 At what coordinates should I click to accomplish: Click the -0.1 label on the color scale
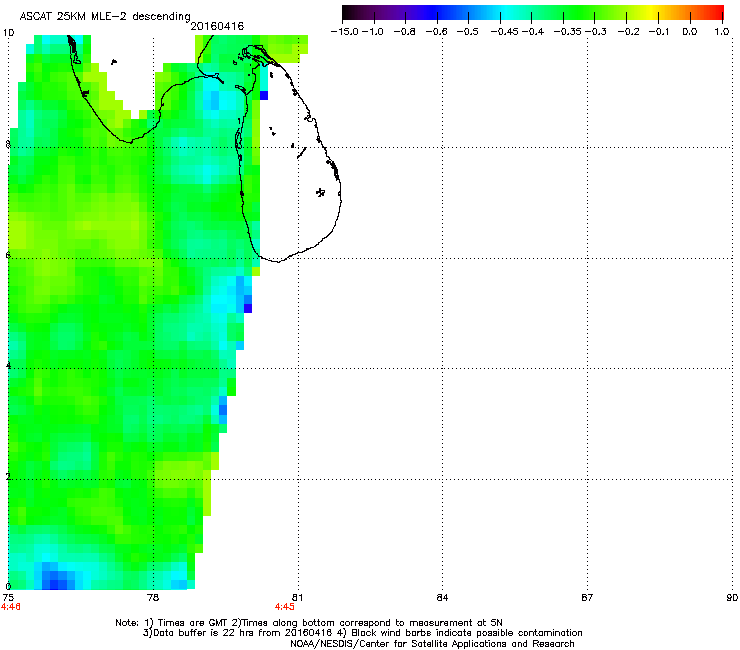coord(659,32)
